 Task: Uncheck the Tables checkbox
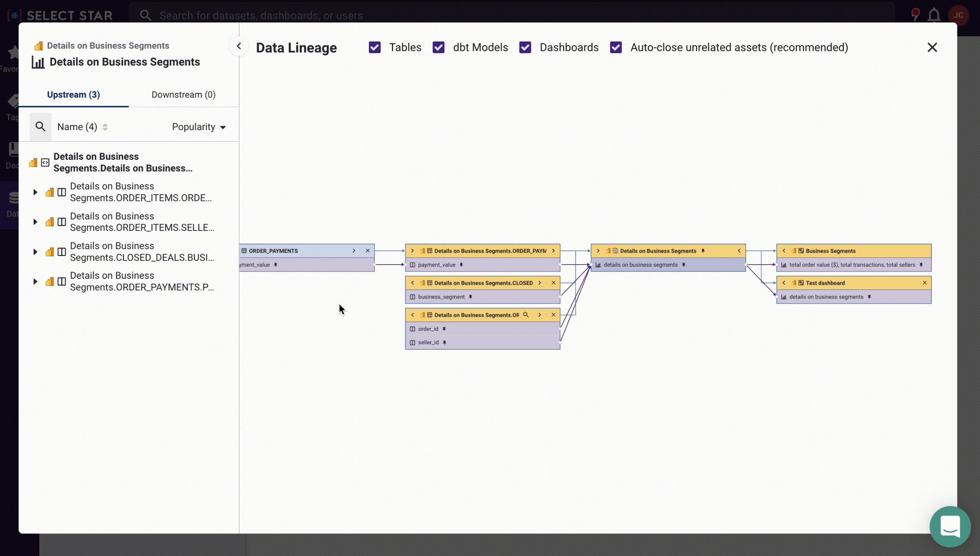[x=375, y=47]
